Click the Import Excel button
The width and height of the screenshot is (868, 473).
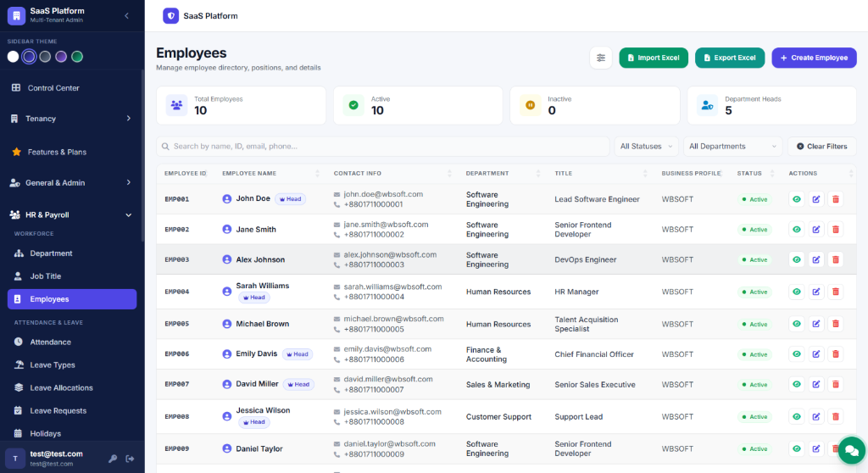654,58
